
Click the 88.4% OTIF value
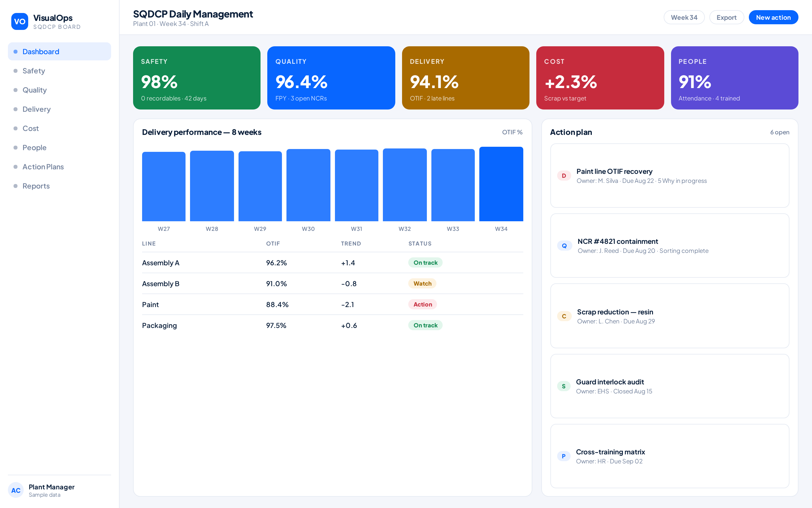pos(277,305)
